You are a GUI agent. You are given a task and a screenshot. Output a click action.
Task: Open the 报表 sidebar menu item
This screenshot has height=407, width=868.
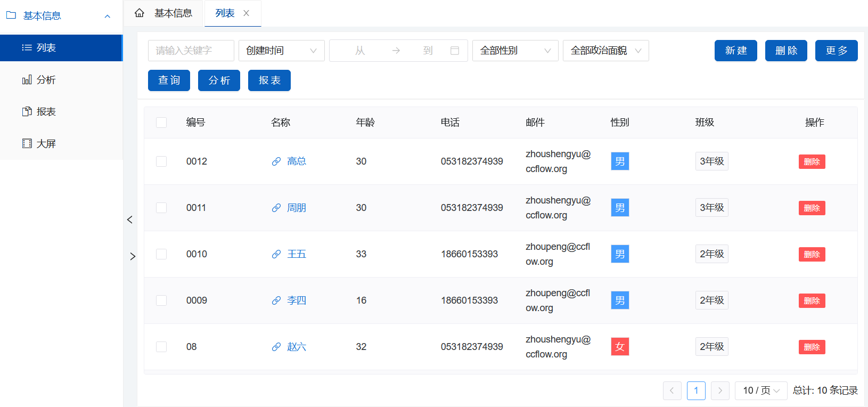[x=61, y=112]
